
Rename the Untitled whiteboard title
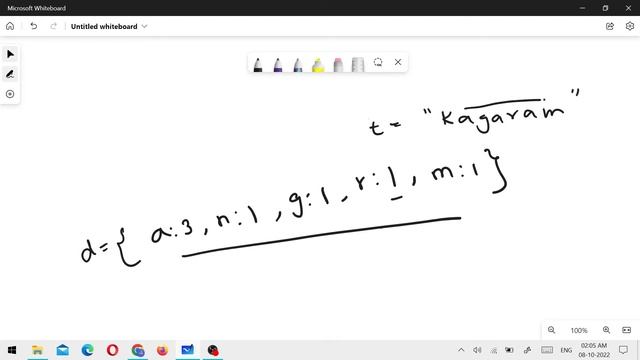pyautogui.click(x=104, y=27)
